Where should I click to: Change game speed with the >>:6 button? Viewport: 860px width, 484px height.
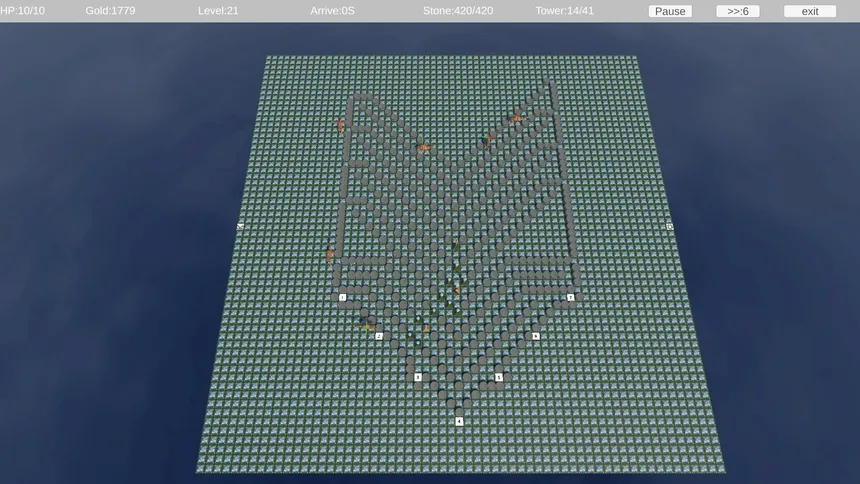738,11
